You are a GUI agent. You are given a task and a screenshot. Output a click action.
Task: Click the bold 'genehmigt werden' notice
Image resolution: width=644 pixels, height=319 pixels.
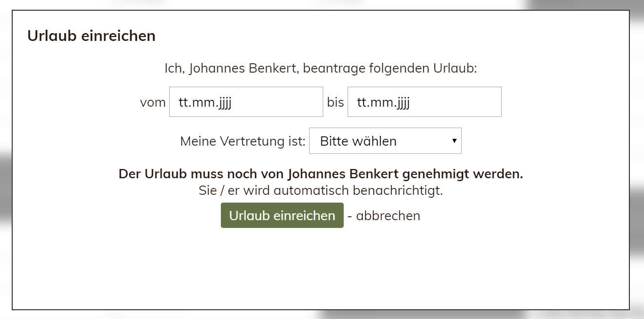(320, 174)
